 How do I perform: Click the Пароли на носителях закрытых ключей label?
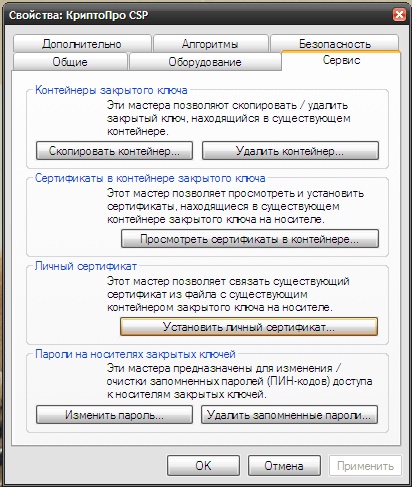(136, 354)
